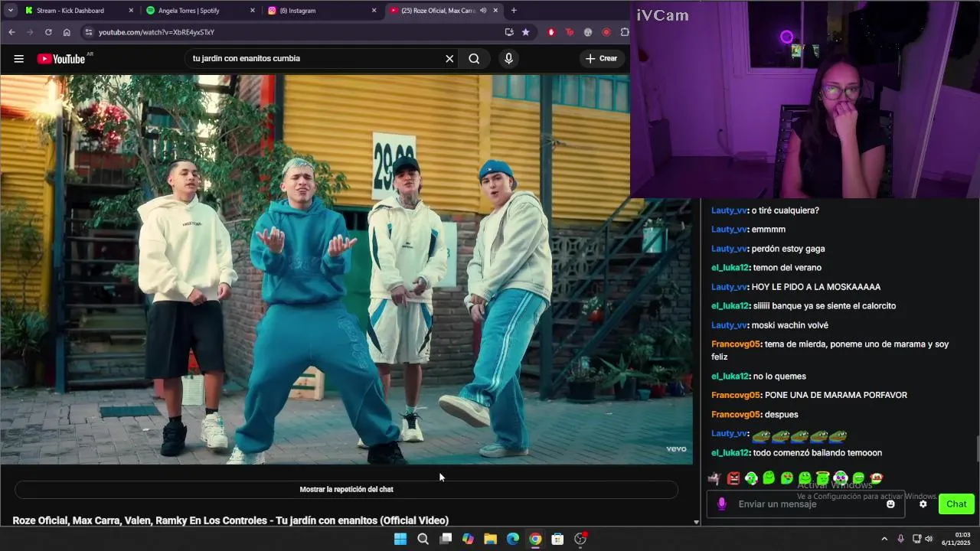Open taskbar Search
Screen dimensions: 980x551
[x=423, y=539]
